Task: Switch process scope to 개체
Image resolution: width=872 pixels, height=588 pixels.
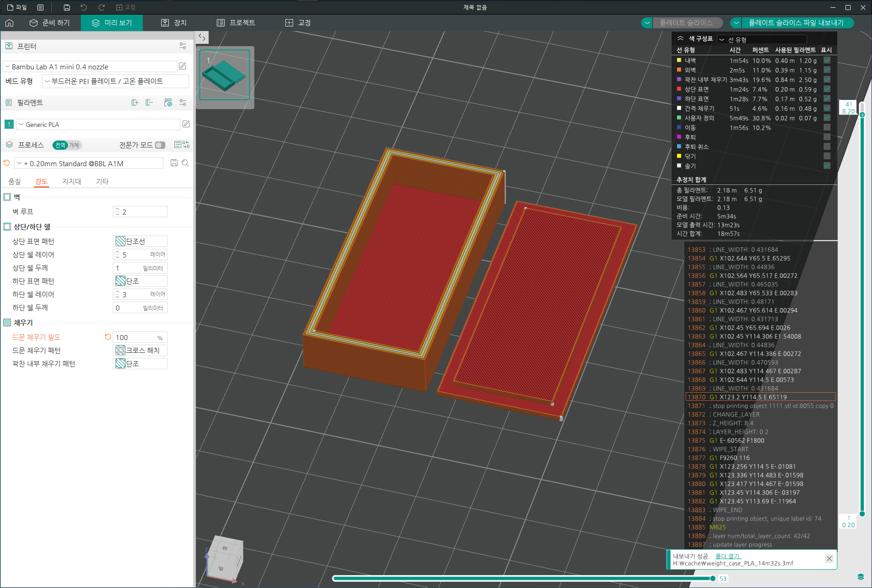Action: tap(74, 145)
